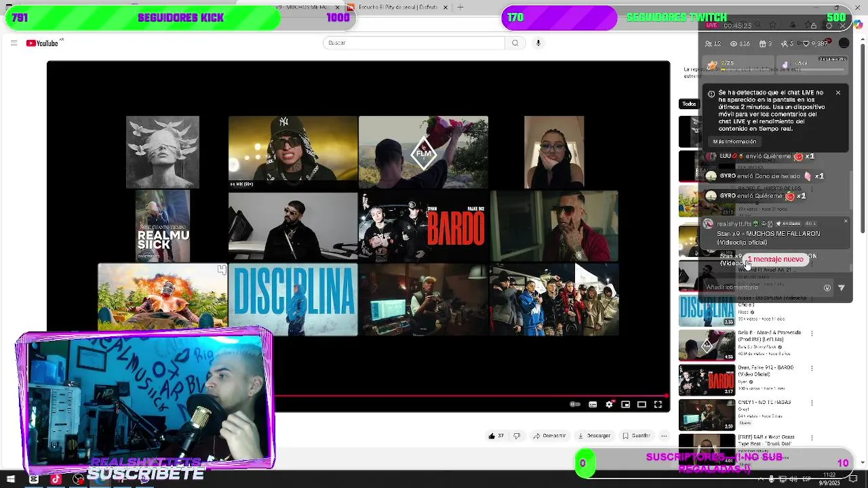Image resolution: width=868 pixels, height=488 pixels.
Task: Click the magnifier search button
Action: pyautogui.click(x=515, y=43)
